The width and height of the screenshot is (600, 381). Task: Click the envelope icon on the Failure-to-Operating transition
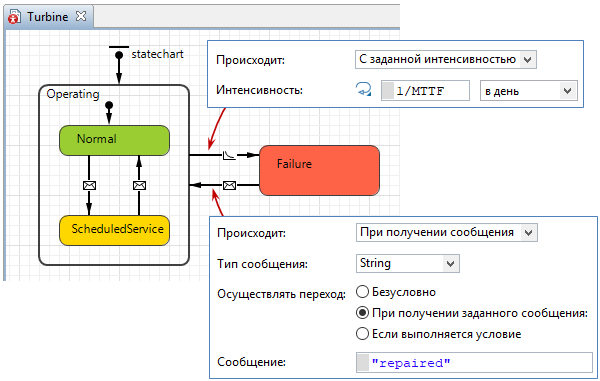pos(229,186)
